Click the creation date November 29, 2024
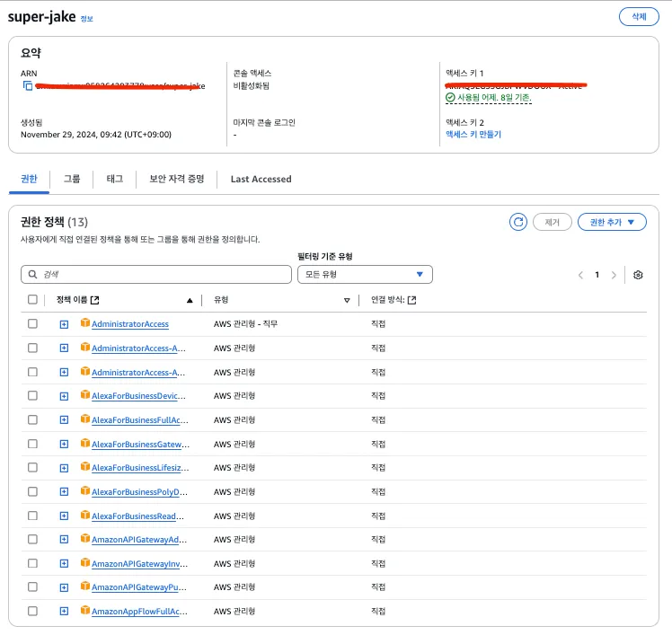 96,135
